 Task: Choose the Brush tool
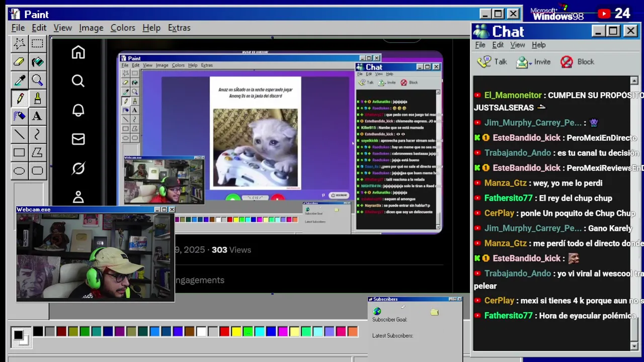(37, 98)
